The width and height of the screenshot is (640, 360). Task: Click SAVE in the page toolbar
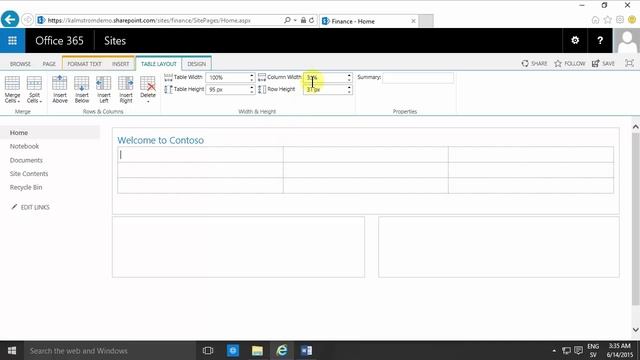pos(604,63)
